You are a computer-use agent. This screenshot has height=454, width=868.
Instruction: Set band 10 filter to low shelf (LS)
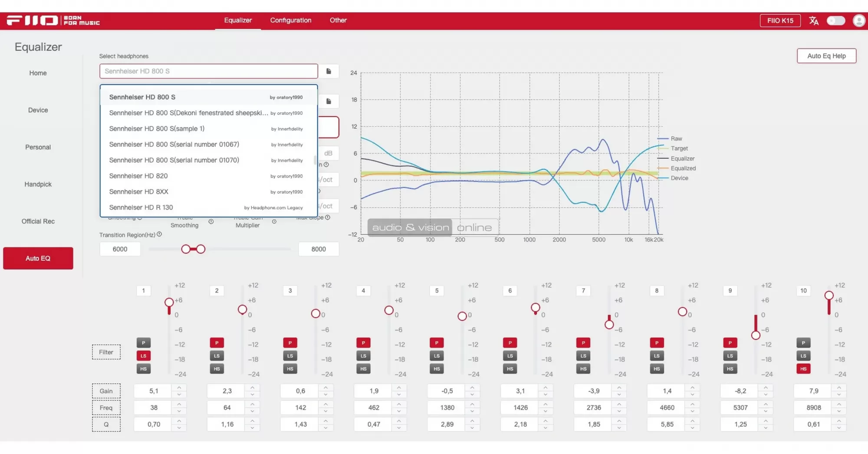tap(803, 356)
